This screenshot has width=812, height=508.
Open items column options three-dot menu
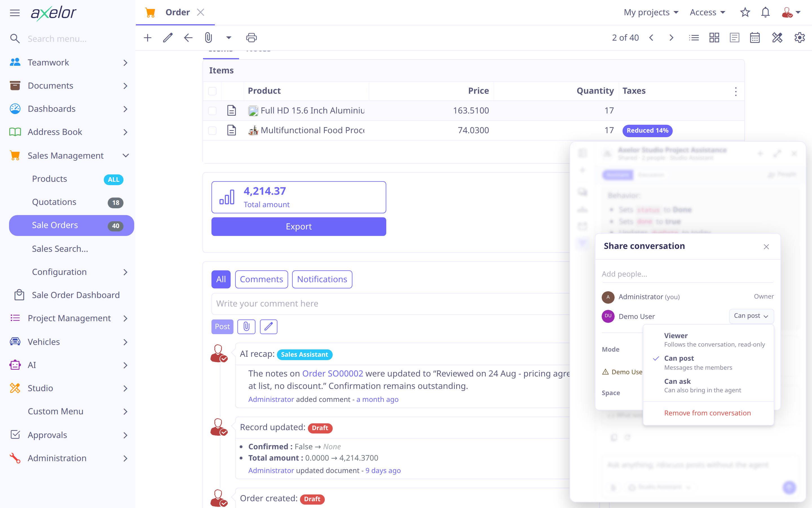[736, 91]
